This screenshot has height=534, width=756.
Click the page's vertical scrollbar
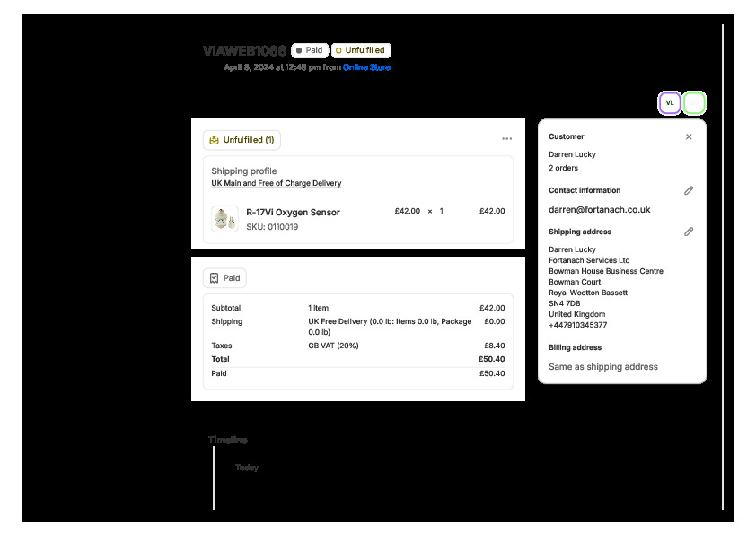tap(723, 269)
